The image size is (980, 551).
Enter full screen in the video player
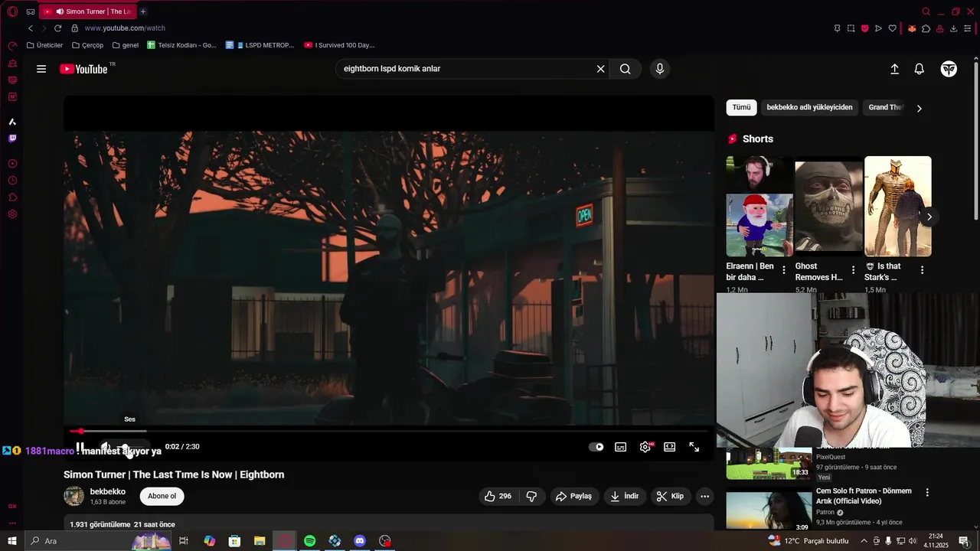(x=694, y=447)
